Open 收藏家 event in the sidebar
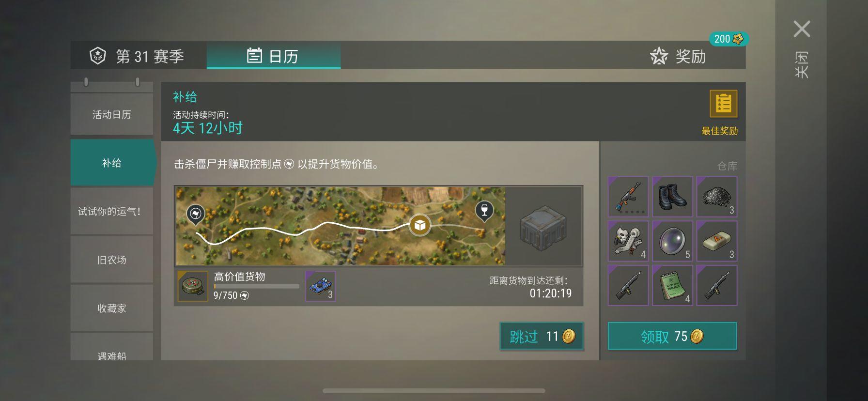This screenshot has width=868, height=401. tap(112, 308)
